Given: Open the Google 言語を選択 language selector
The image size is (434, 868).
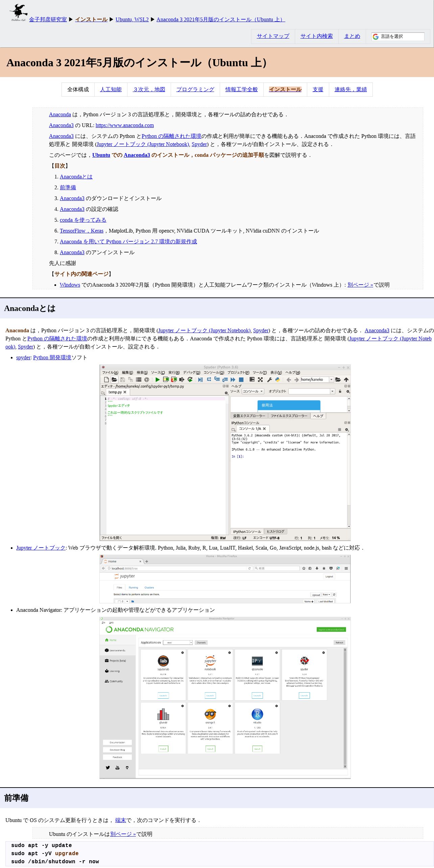Looking at the screenshot, I should (x=398, y=37).
